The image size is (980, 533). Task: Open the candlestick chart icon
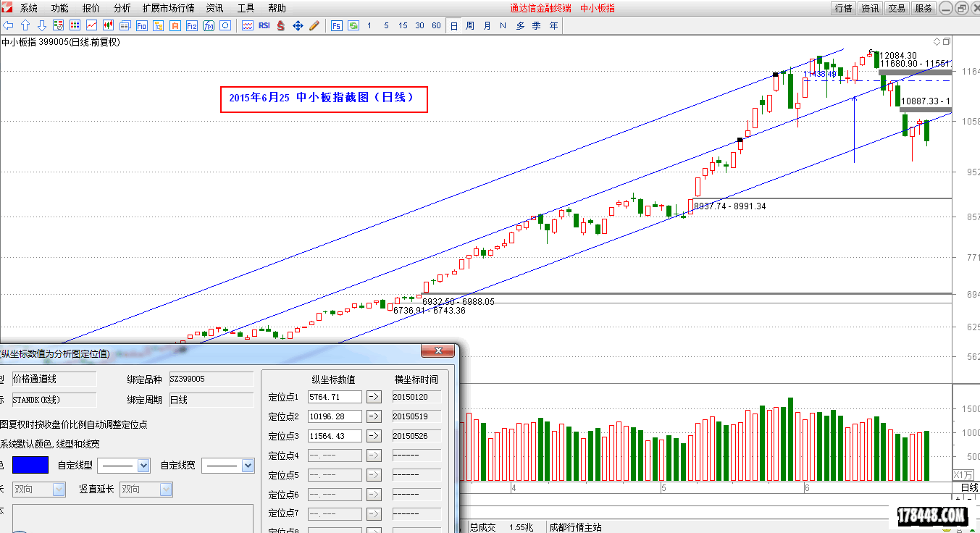tap(108, 25)
